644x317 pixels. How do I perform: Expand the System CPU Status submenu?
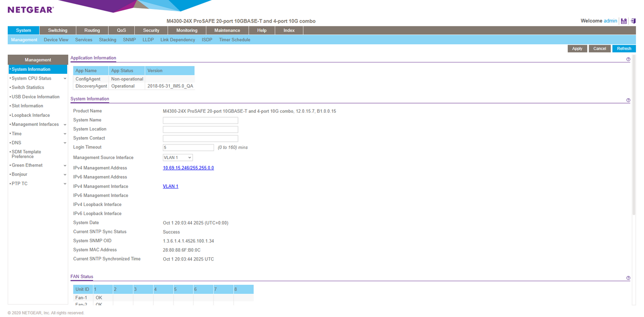click(x=65, y=79)
